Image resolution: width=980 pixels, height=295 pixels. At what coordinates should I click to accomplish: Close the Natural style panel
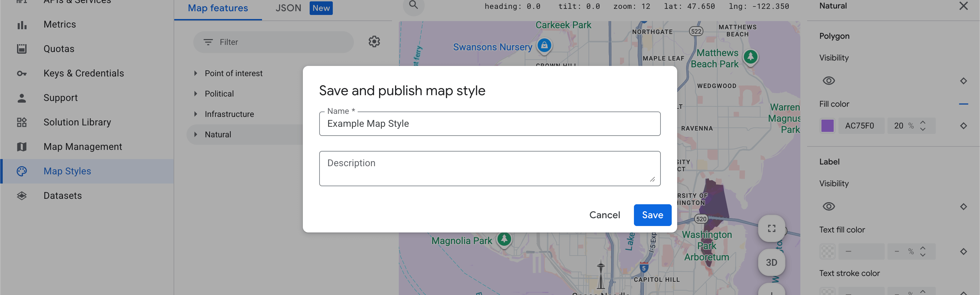(x=963, y=6)
